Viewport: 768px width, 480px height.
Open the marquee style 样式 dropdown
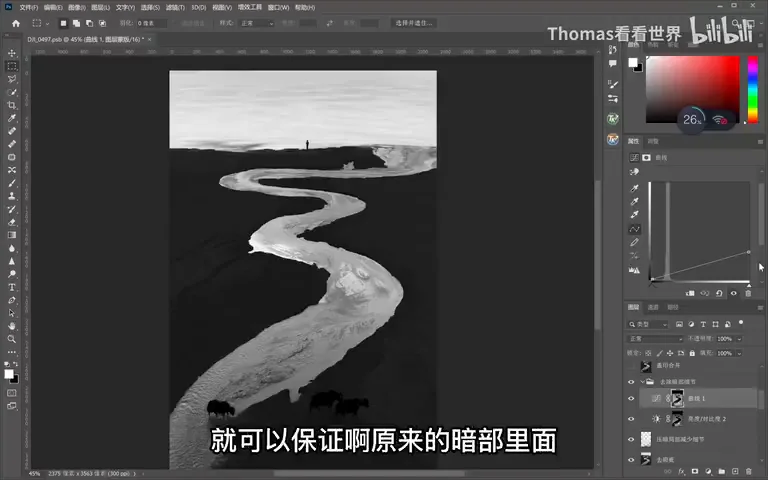pos(257,23)
